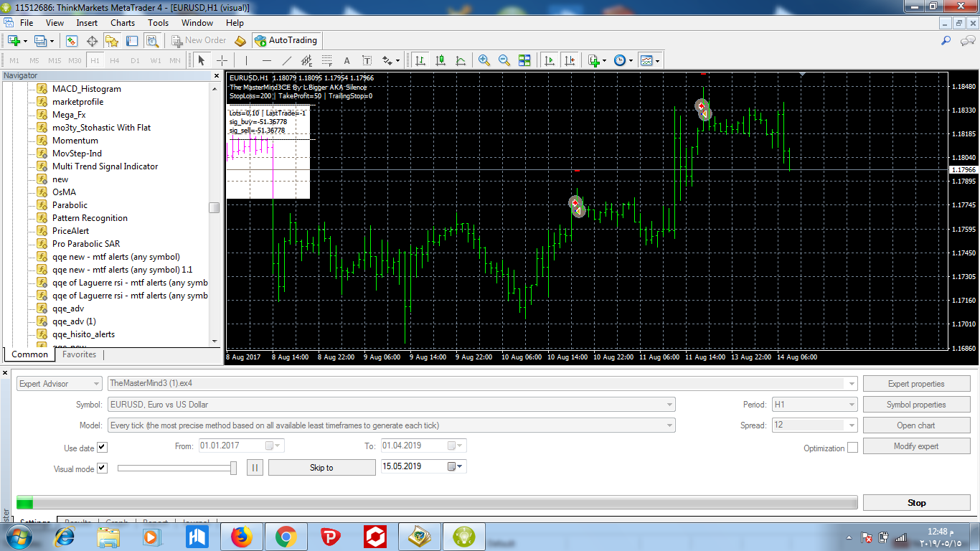This screenshot has height=551, width=980.
Task: Pause the visual backtest
Action: [x=255, y=468]
